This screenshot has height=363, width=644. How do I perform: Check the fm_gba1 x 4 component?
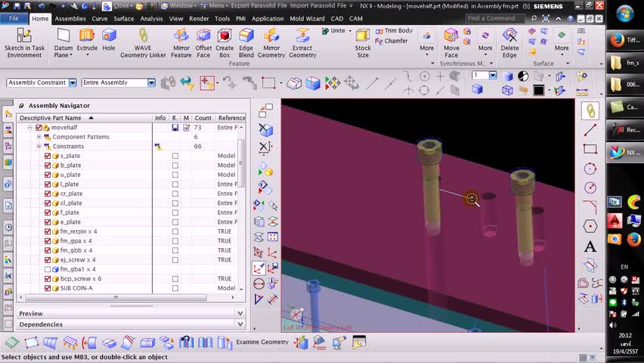[48, 269]
